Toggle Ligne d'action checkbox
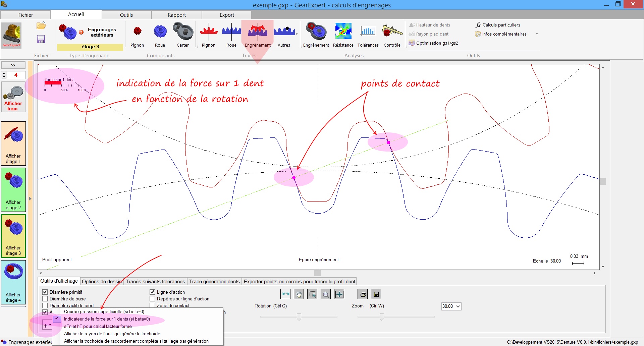The height and width of the screenshot is (346, 644). point(152,292)
